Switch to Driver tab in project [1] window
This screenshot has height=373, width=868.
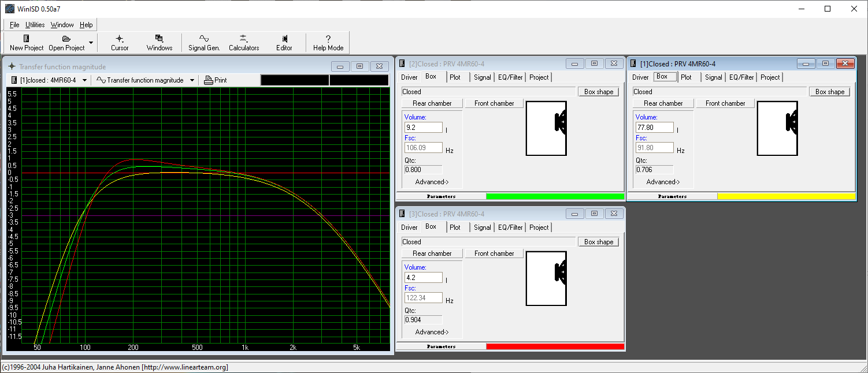[640, 77]
